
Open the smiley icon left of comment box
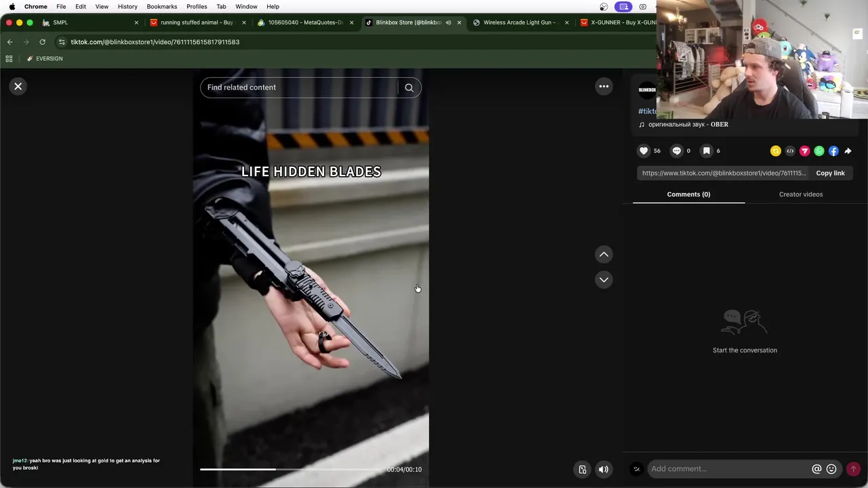point(636,469)
